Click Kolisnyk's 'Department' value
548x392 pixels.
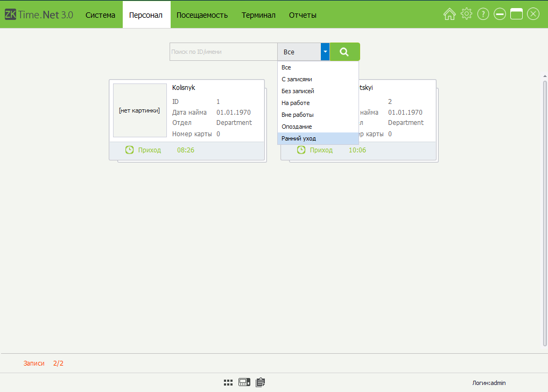coord(234,123)
